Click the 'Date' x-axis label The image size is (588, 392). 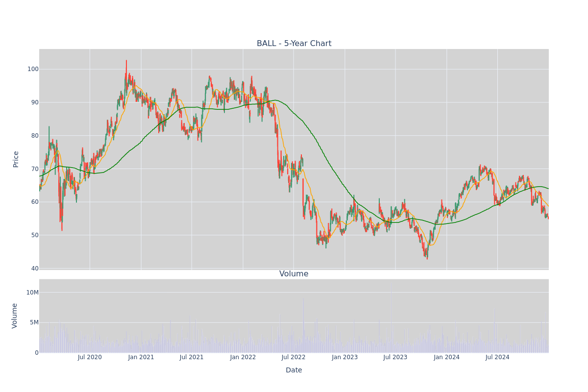pyautogui.click(x=294, y=370)
